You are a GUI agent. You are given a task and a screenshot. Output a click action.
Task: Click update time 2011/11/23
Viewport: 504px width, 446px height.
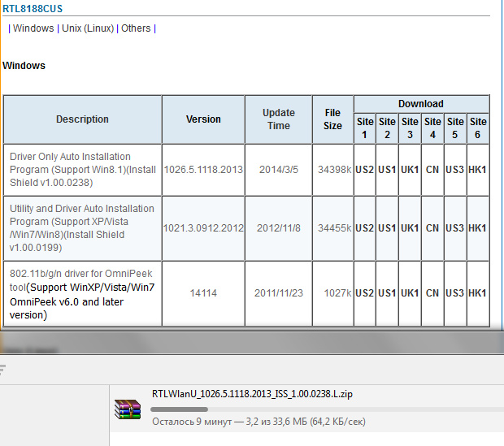point(279,293)
